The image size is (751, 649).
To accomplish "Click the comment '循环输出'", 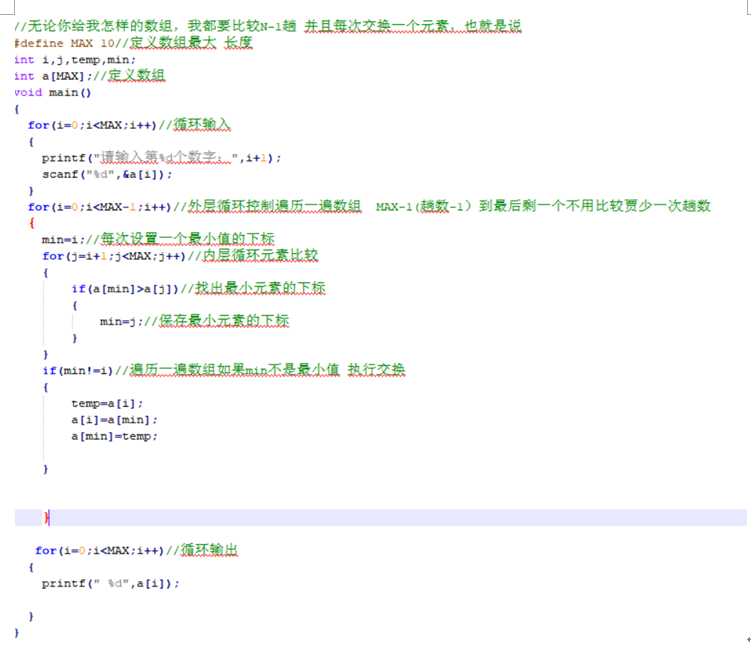I will [x=209, y=550].
